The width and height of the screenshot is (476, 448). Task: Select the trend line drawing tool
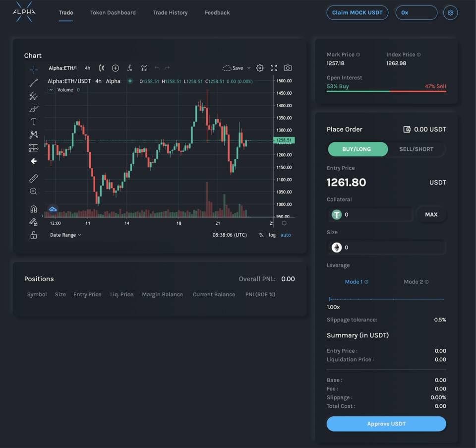34,83
